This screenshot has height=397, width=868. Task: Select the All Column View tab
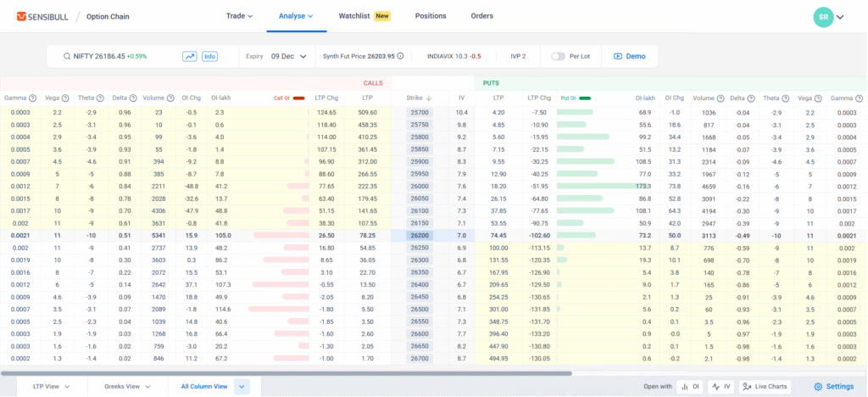coord(204,387)
